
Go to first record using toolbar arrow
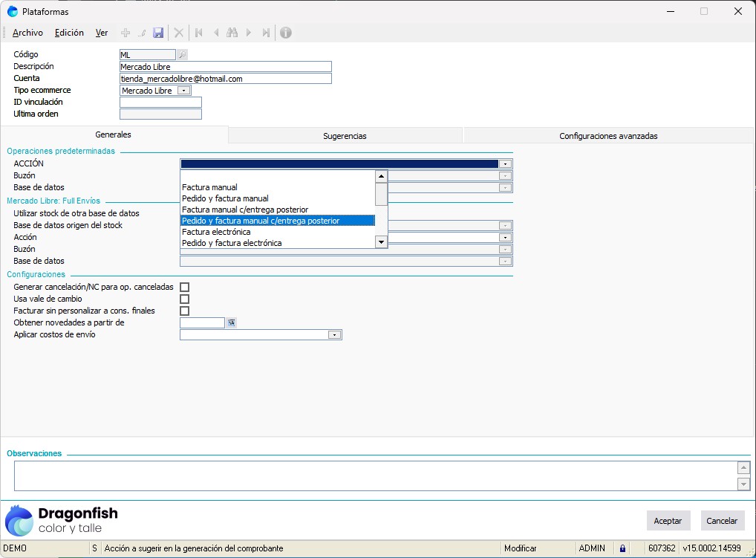coord(198,33)
